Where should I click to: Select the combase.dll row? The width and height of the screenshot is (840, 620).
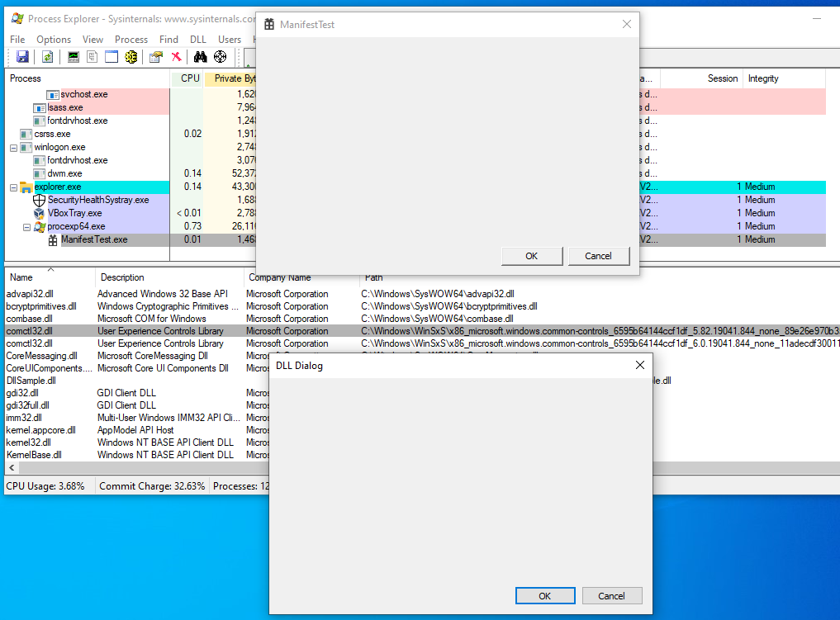coord(423,319)
